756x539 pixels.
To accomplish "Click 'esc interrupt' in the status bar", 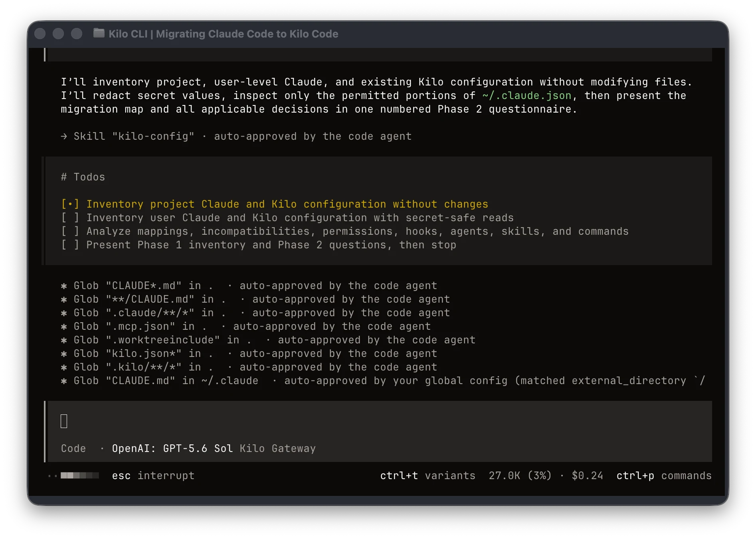I will [153, 476].
